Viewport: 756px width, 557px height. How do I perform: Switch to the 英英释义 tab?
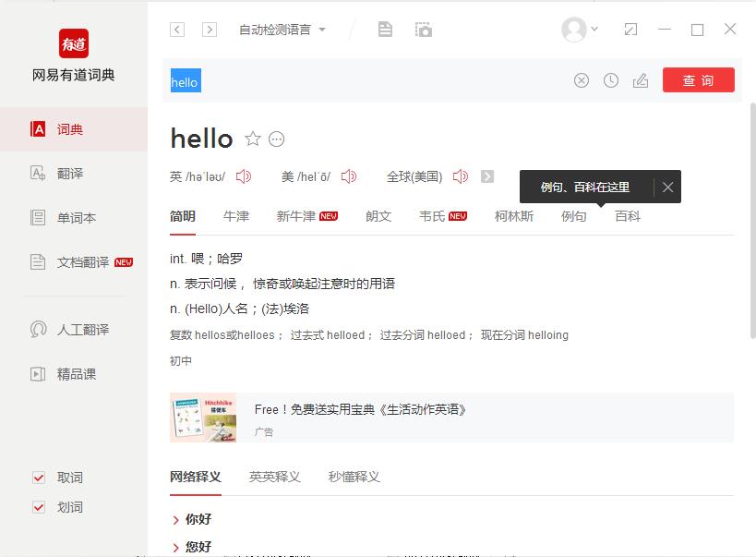[273, 477]
